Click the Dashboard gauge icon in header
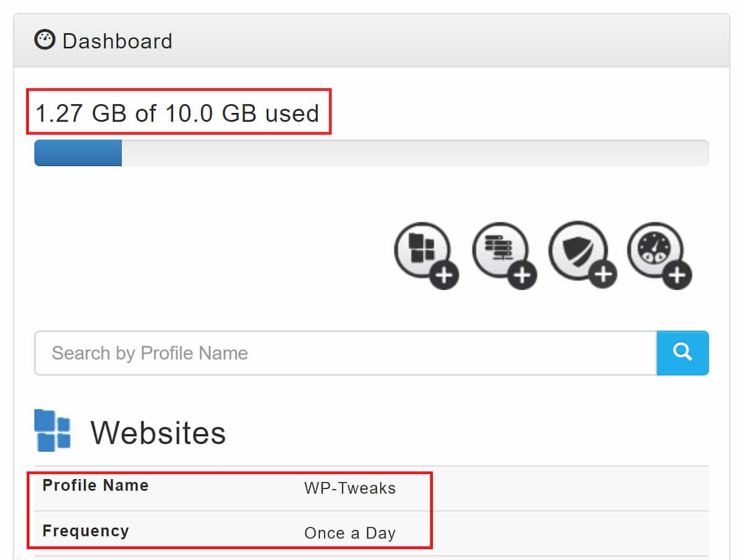The width and height of the screenshot is (741, 560). pyautogui.click(x=44, y=40)
